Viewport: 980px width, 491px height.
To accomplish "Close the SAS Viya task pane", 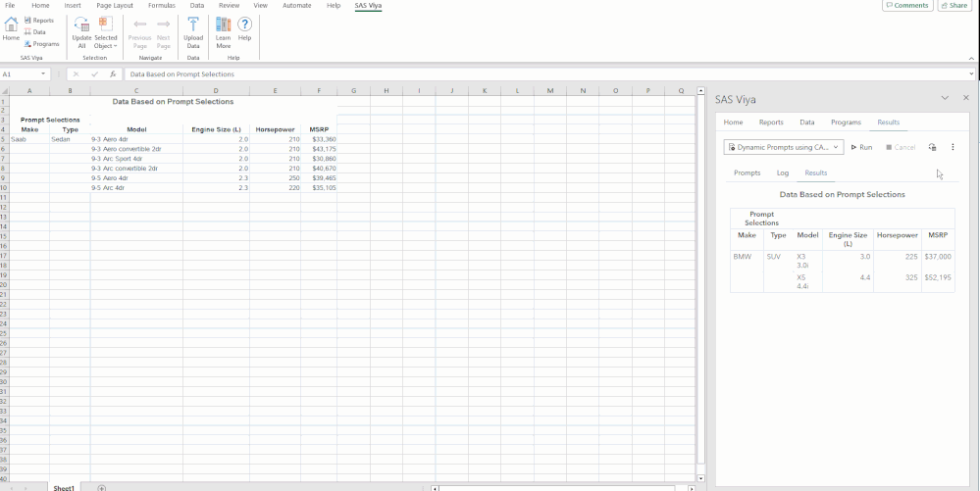I will point(966,98).
